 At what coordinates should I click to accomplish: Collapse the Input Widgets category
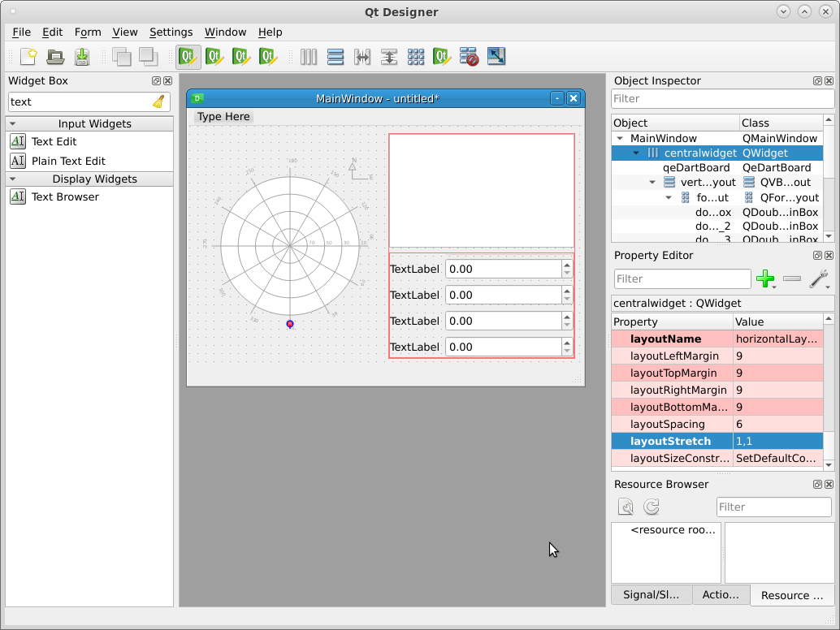(12, 124)
